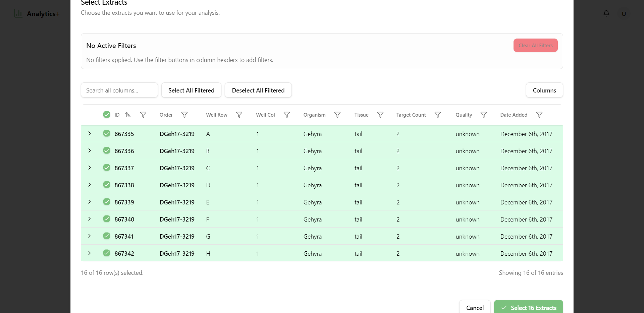Open the Target Count column filter
This screenshot has height=313, width=644.
click(x=438, y=115)
